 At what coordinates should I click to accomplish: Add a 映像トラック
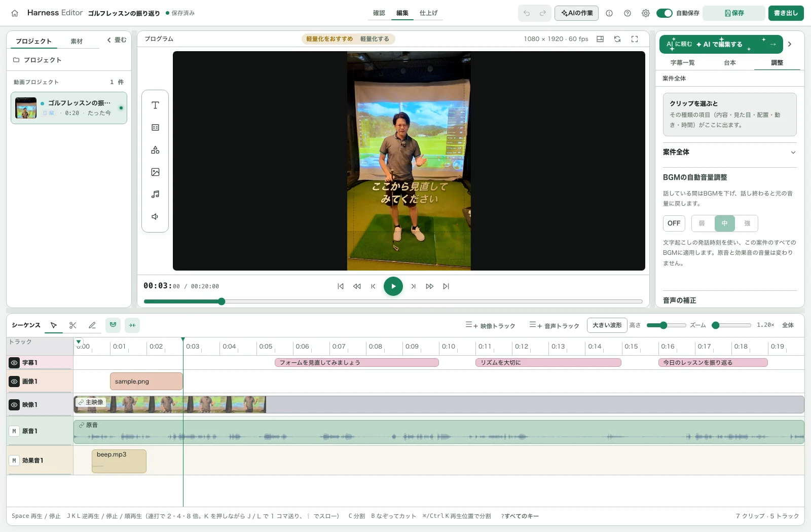coord(490,326)
